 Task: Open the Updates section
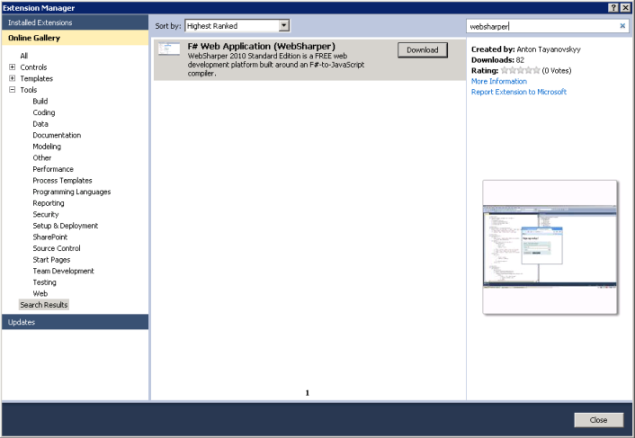(x=75, y=322)
